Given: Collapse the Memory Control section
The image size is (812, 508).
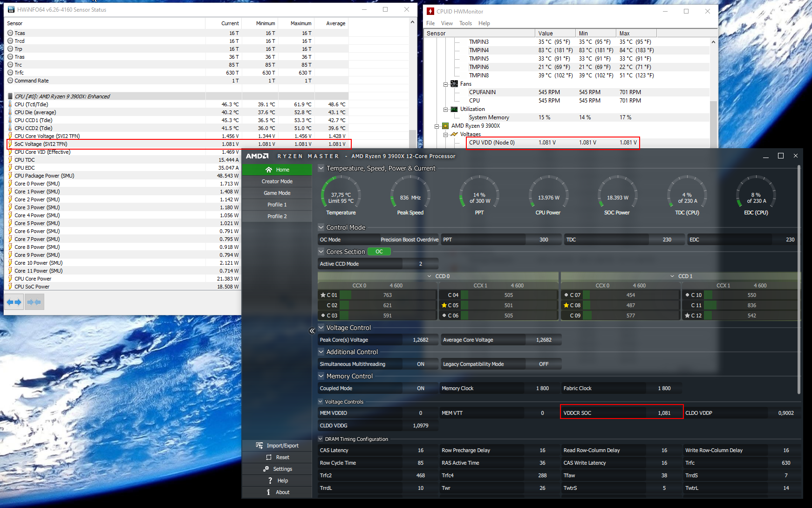Looking at the screenshot, I should pyautogui.click(x=321, y=376).
